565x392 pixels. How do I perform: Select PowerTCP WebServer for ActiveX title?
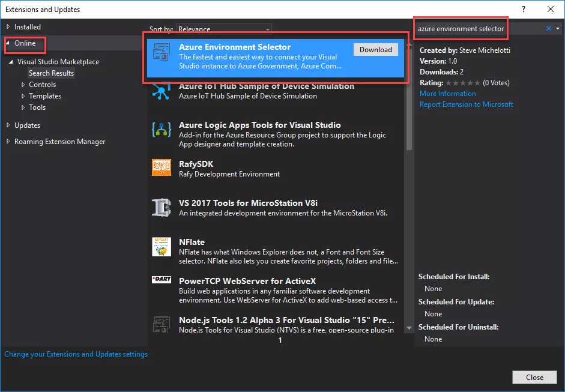coord(247,281)
